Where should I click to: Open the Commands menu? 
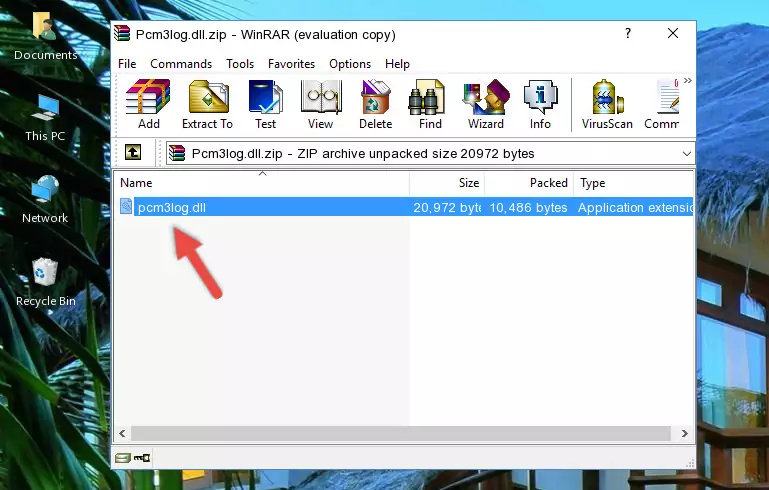[181, 64]
